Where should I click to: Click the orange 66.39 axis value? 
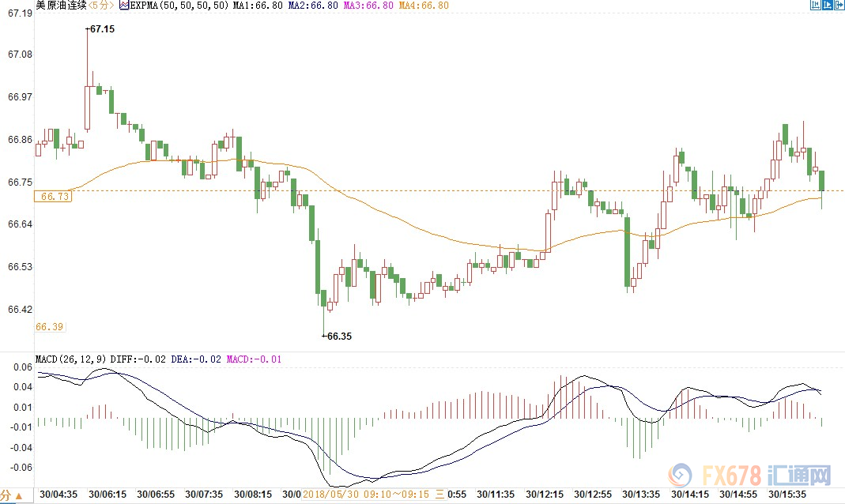[x=50, y=327]
